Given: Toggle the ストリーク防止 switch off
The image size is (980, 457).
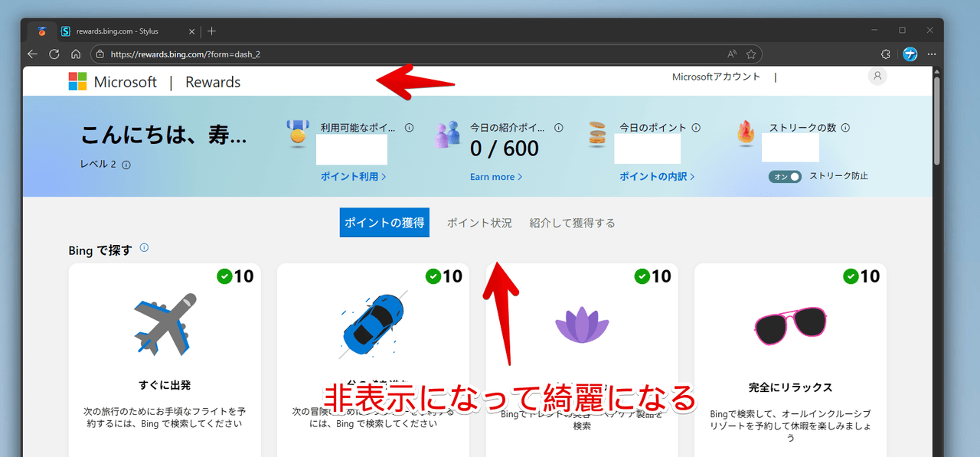Looking at the screenshot, I should coord(786,176).
